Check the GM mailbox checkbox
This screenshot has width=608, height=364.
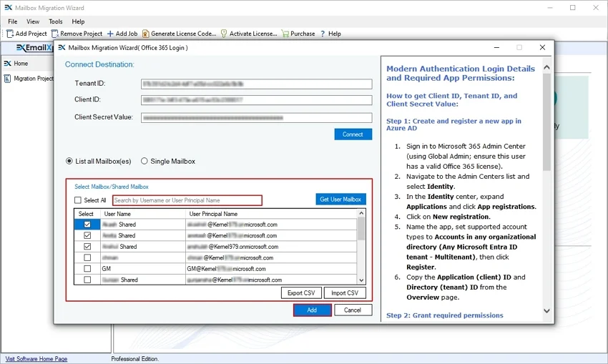87,269
